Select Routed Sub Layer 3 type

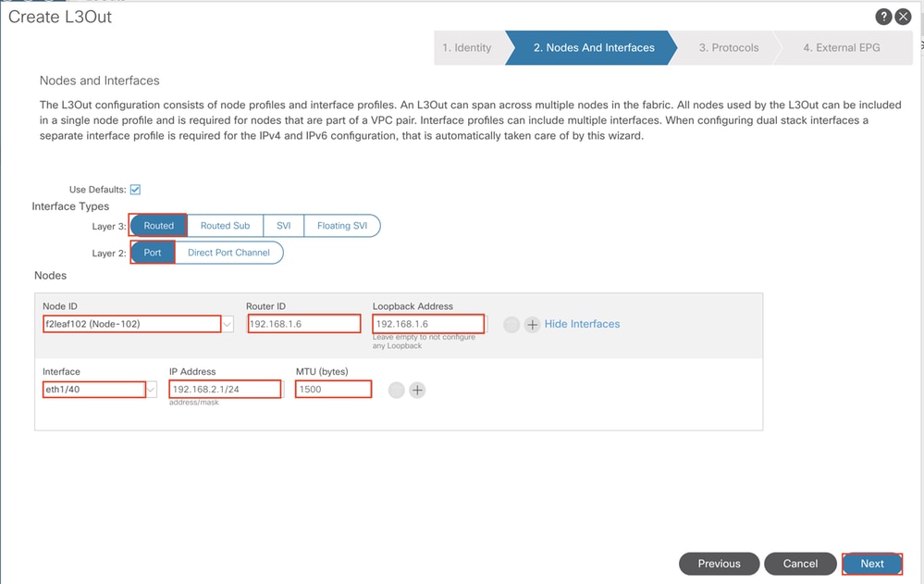(x=225, y=226)
